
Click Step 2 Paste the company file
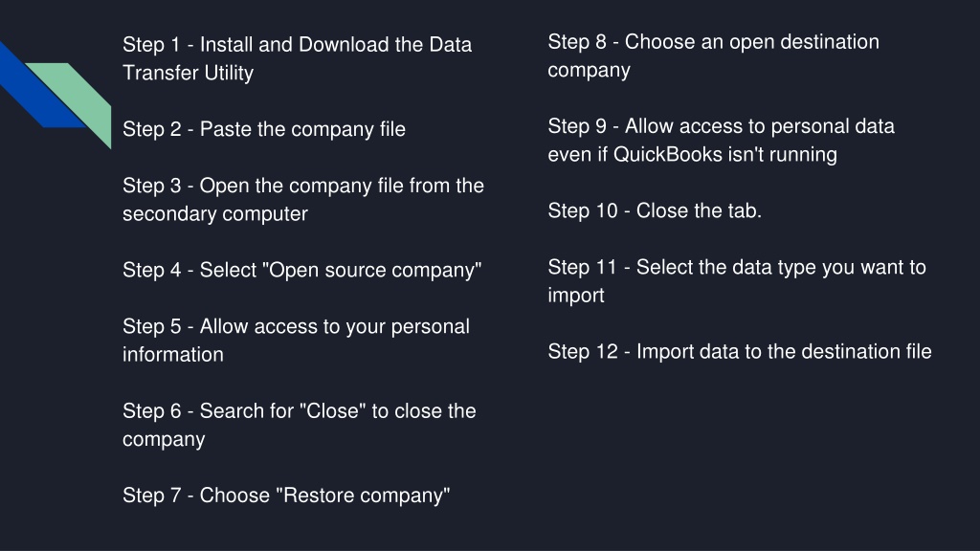click(264, 129)
